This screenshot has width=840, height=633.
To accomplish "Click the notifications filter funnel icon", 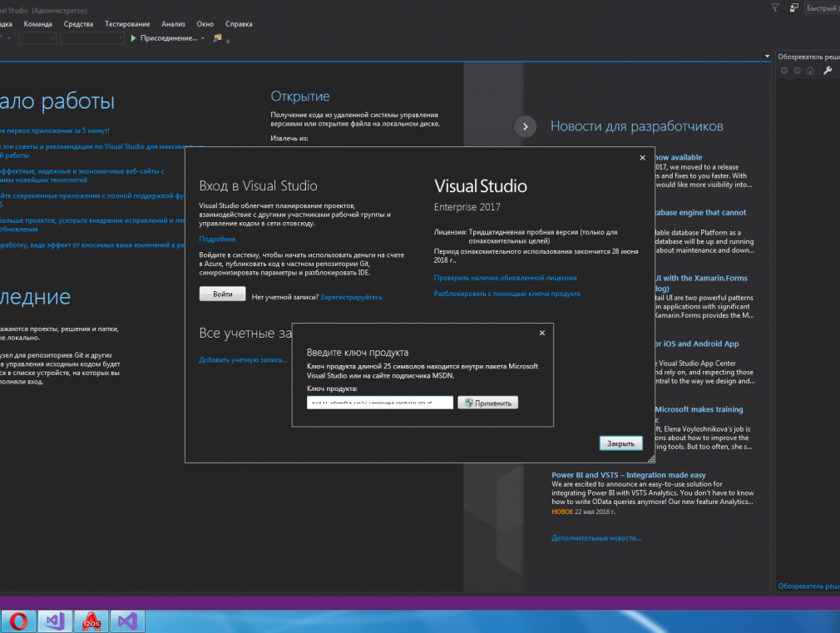I will (x=774, y=7).
